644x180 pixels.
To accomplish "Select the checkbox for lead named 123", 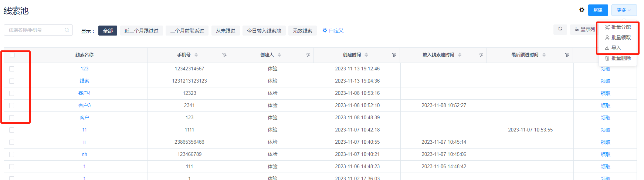I will click(x=12, y=69).
